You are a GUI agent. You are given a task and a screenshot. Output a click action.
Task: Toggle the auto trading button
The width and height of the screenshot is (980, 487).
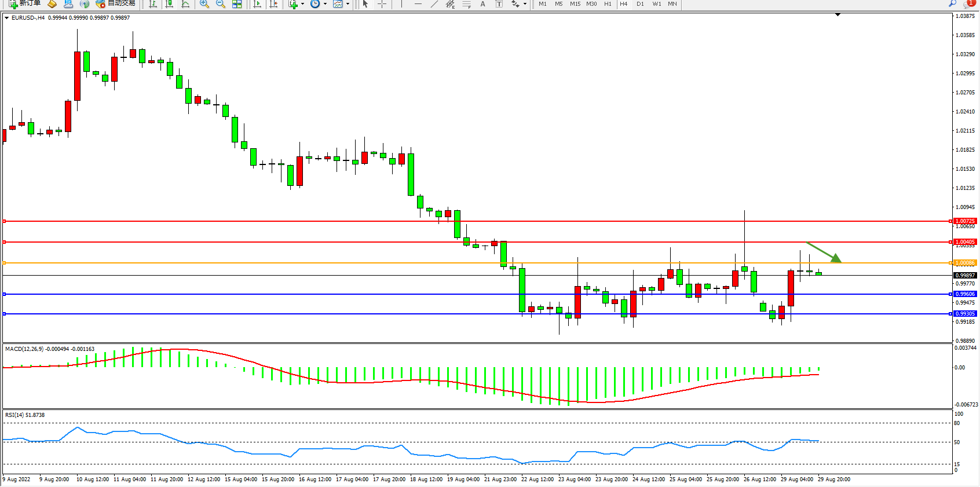(116, 3)
